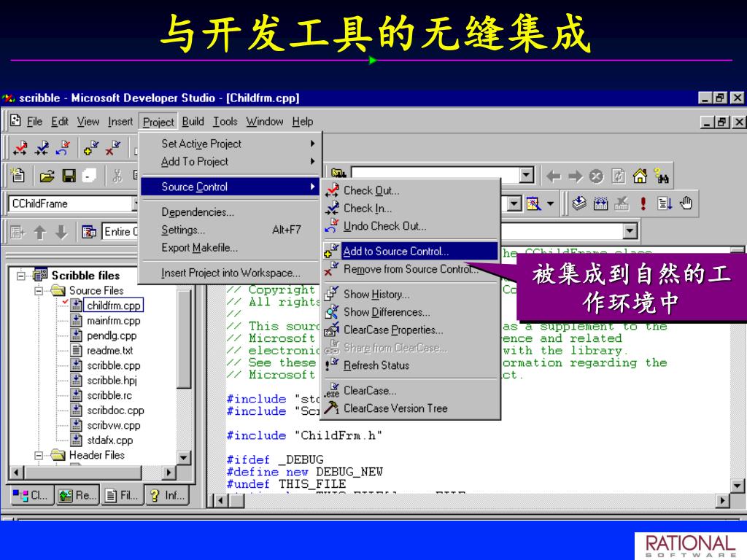747x560 pixels.
Task: Click the Compile toolbar icon
Action: pyautogui.click(x=578, y=203)
